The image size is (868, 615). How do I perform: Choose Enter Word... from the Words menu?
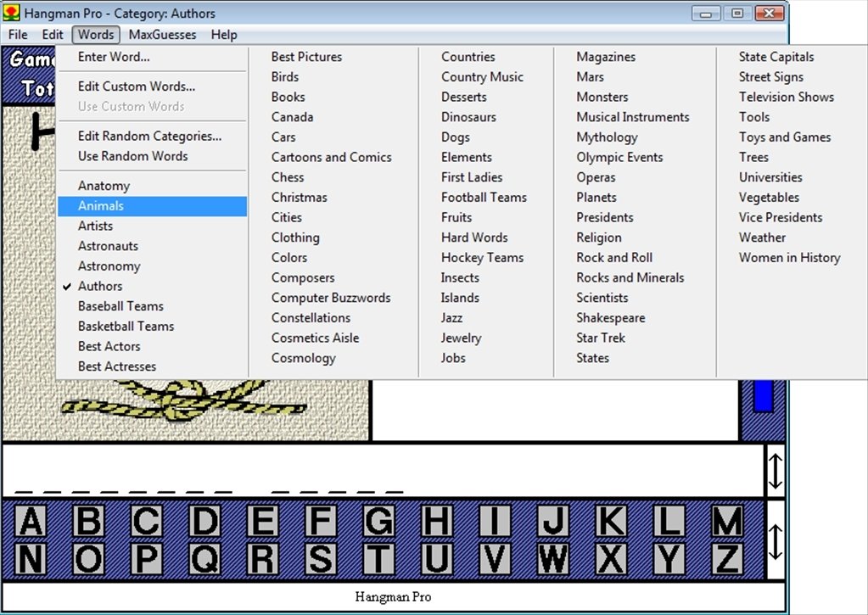(x=152, y=57)
